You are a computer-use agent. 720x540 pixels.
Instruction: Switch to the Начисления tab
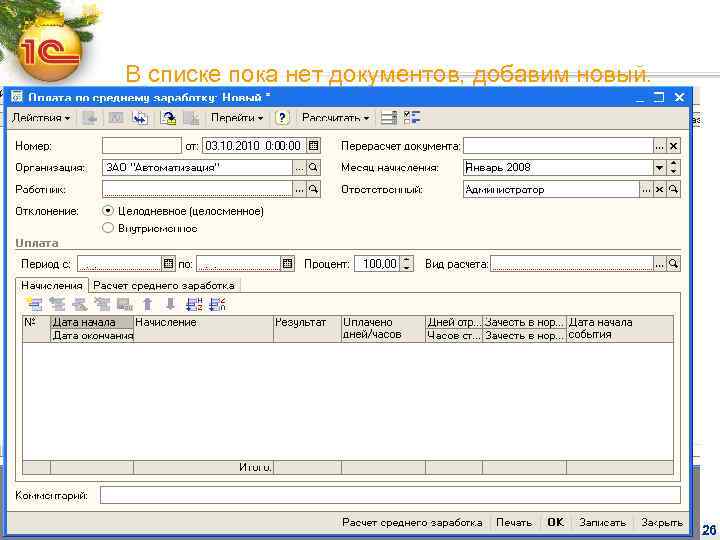point(52,285)
